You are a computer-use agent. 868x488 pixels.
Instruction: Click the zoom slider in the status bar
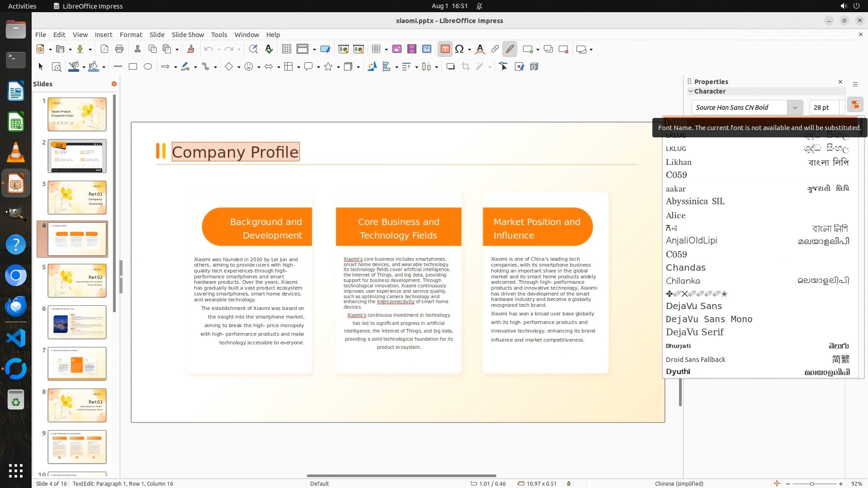coord(812,484)
